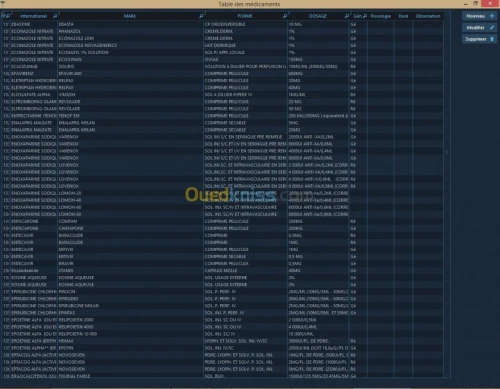Click the 10 MG dosage cell for EBASTA
This screenshot has width=500, height=389.
pos(318,24)
